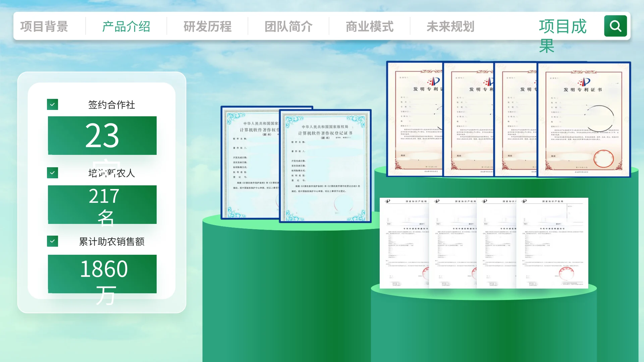Select the 研发历程 tab
This screenshot has height=362, width=644.
pos(208,26)
